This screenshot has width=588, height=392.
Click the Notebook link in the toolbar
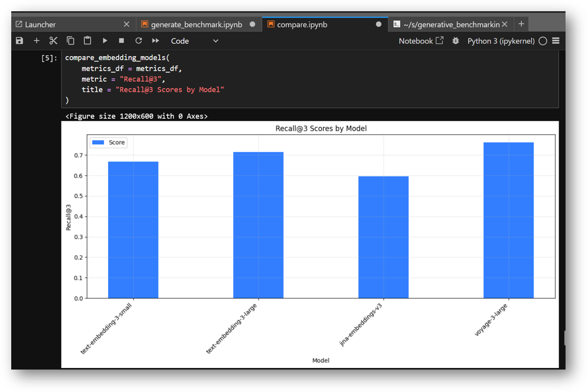pos(416,41)
